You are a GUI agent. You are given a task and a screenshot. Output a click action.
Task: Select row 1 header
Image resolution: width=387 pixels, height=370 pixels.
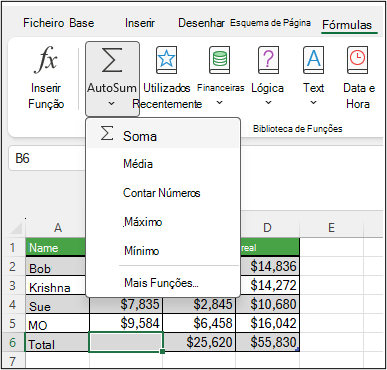[x=12, y=248]
